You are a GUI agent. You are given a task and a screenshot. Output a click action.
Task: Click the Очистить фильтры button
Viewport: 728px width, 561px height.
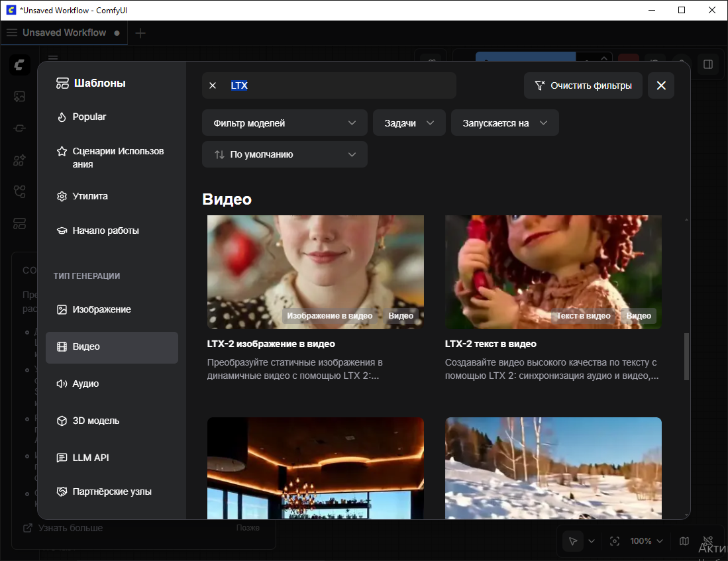pyautogui.click(x=583, y=85)
